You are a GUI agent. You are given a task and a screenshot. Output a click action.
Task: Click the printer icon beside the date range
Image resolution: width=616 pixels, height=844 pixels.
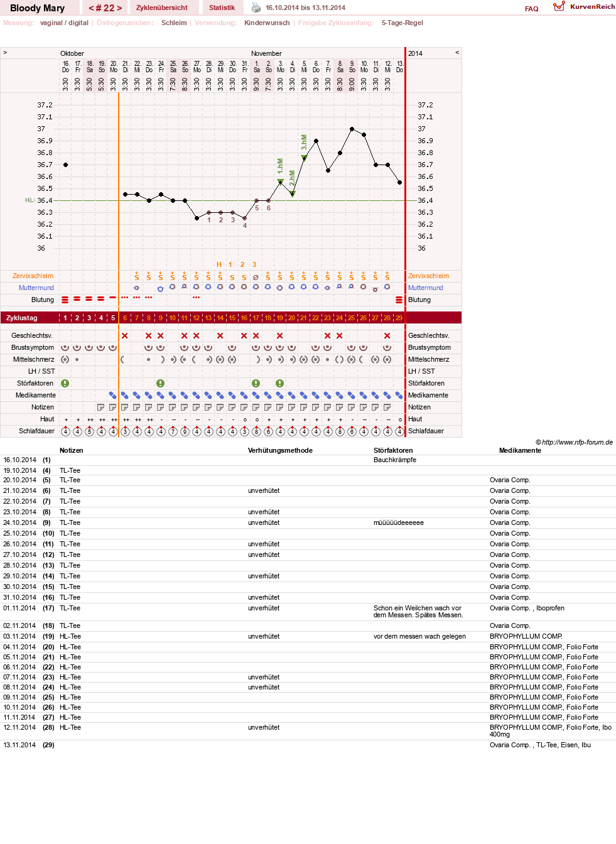coord(256,8)
